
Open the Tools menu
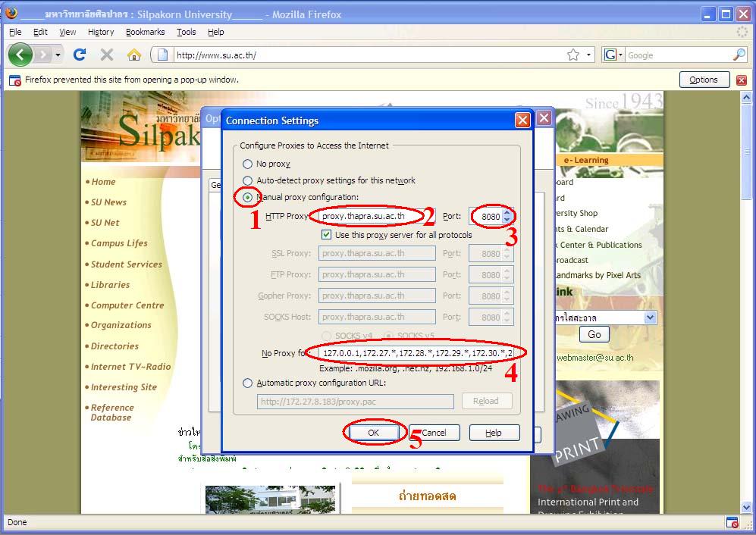(x=186, y=32)
